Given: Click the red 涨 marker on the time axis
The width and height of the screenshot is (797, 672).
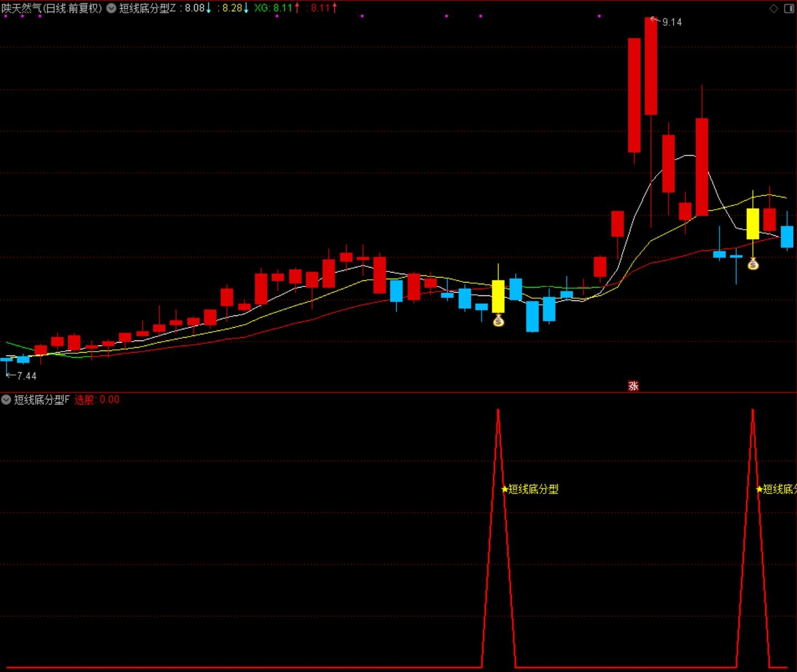Looking at the screenshot, I should tap(633, 386).
